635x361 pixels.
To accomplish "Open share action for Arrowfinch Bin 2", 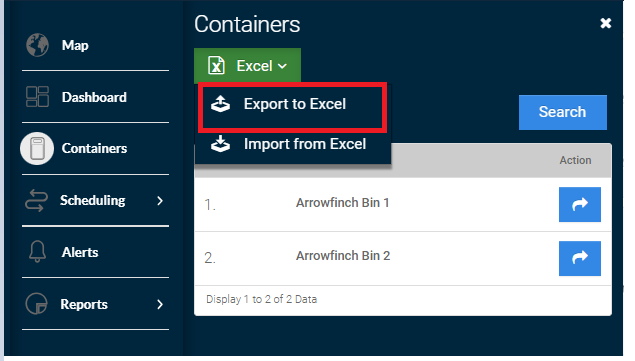I will [580, 258].
